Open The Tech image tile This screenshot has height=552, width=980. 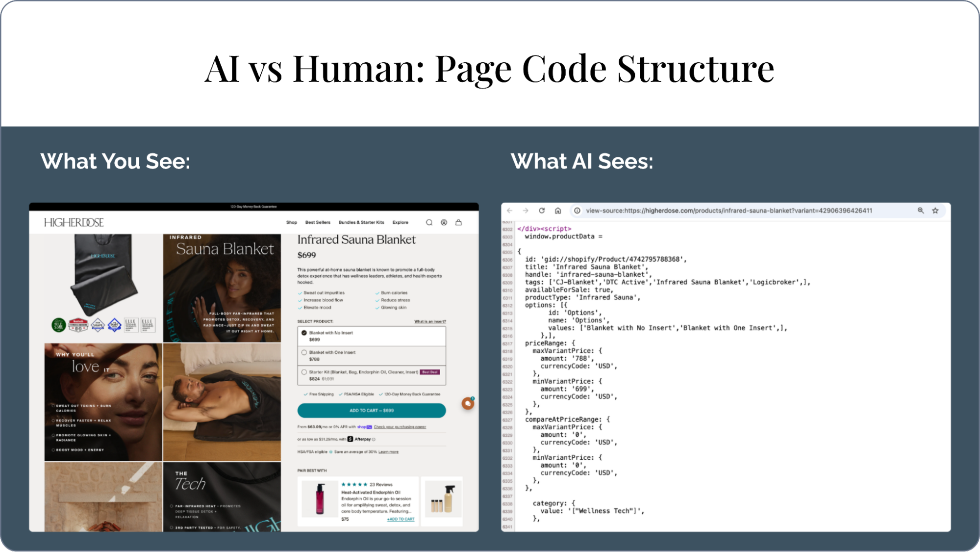pos(222,497)
